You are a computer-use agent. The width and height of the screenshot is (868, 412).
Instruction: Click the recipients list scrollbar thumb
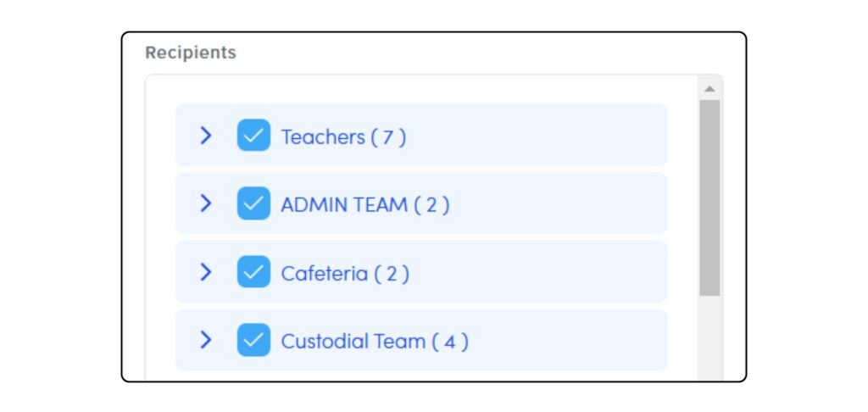click(709, 198)
